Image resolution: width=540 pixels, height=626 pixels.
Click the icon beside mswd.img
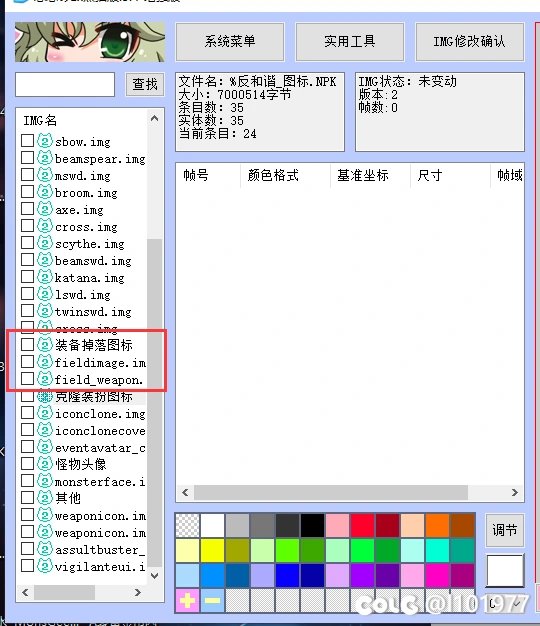[45, 175]
